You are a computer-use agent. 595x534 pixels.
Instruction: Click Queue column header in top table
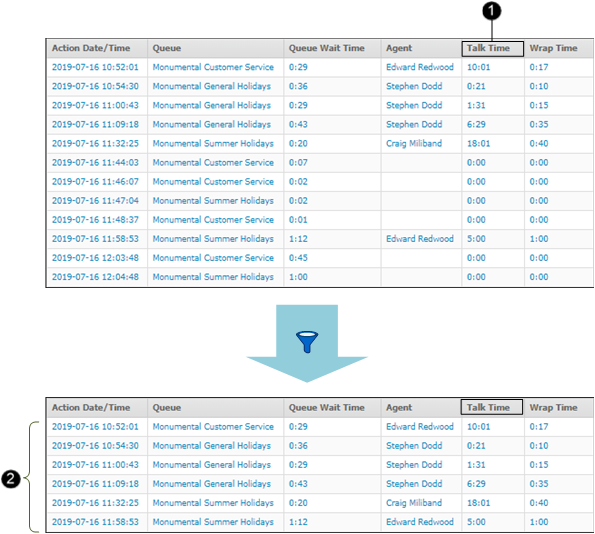pyautogui.click(x=167, y=48)
